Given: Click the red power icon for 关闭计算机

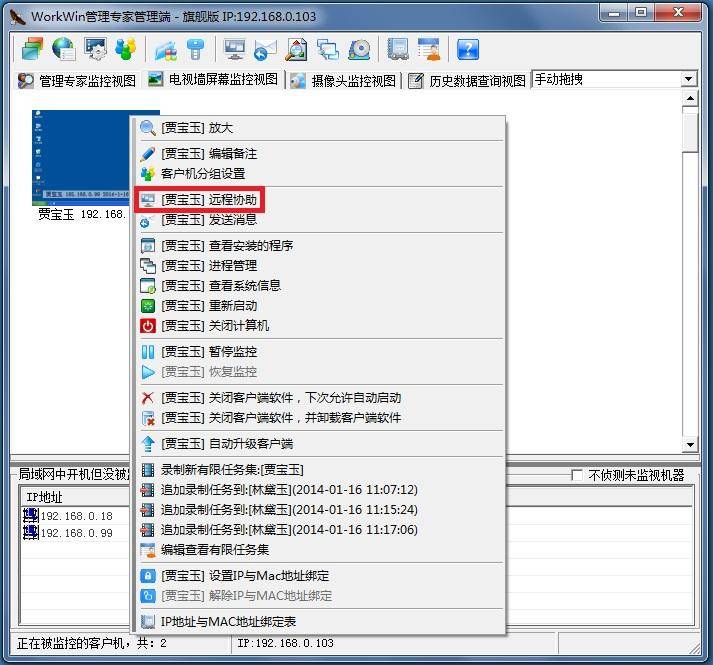Looking at the screenshot, I should 148,325.
